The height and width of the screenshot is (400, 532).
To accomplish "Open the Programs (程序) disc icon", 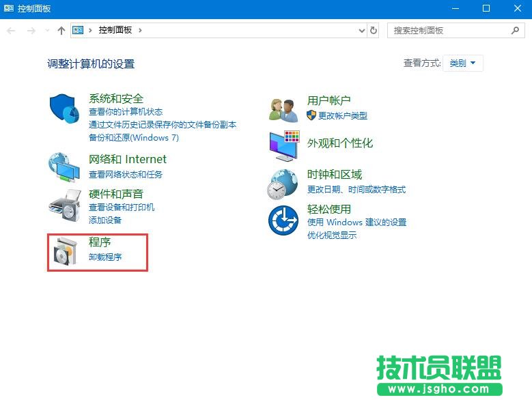I will (66, 252).
